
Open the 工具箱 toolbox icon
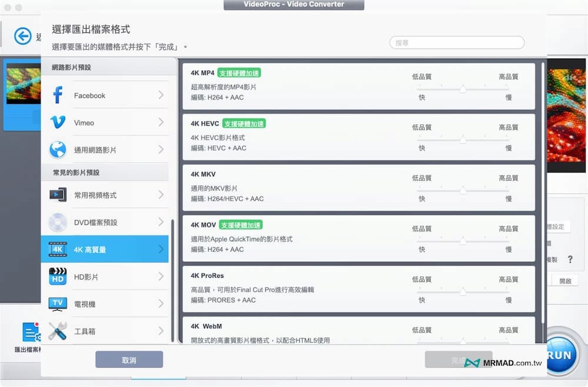[x=57, y=331]
